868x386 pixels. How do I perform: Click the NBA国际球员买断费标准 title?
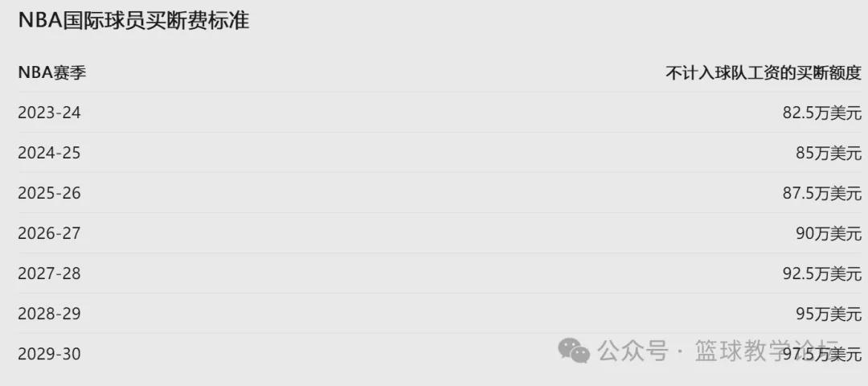[133, 21]
